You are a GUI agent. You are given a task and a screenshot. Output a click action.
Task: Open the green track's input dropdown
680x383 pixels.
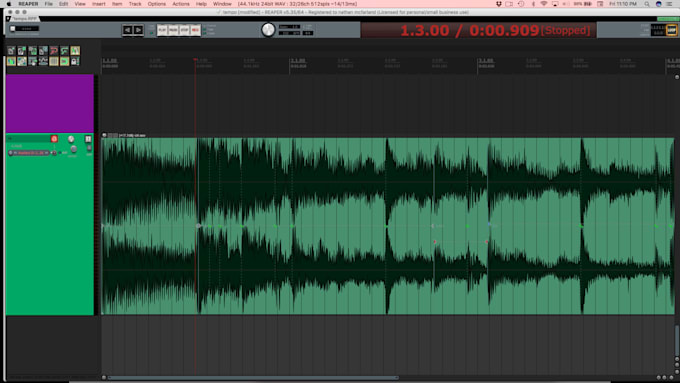click(29, 153)
